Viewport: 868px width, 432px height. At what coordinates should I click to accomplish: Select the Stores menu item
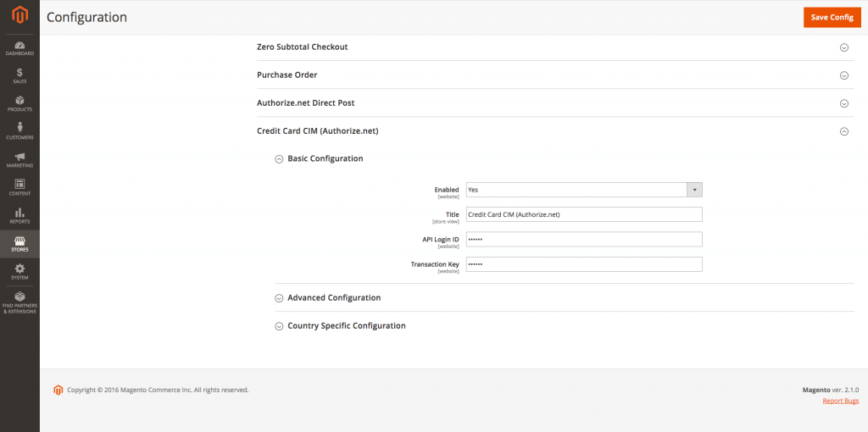(x=19, y=243)
